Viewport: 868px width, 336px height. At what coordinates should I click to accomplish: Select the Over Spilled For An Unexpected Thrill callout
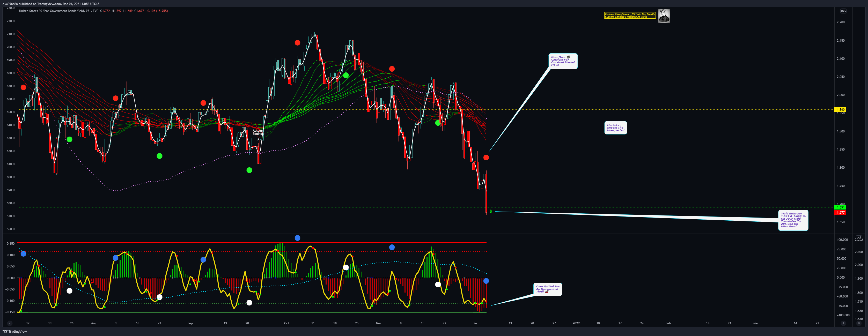click(548, 289)
